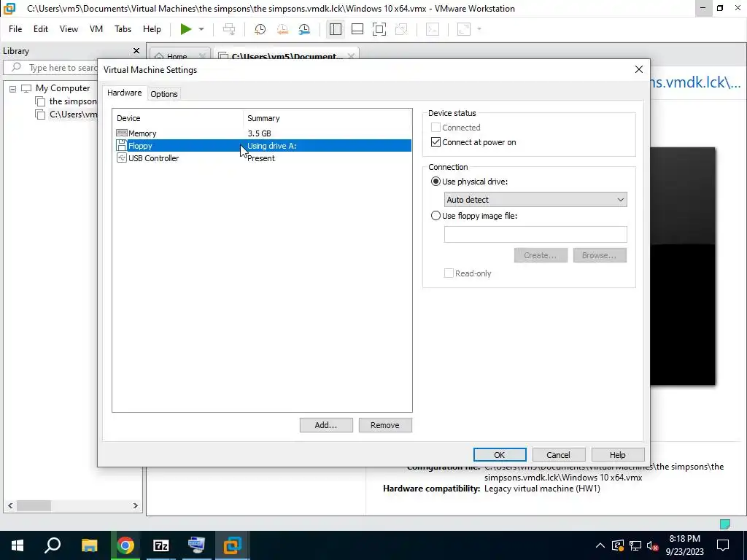This screenshot has width=747, height=560.
Task: Open the View menu
Action: [x=69, y=29]
